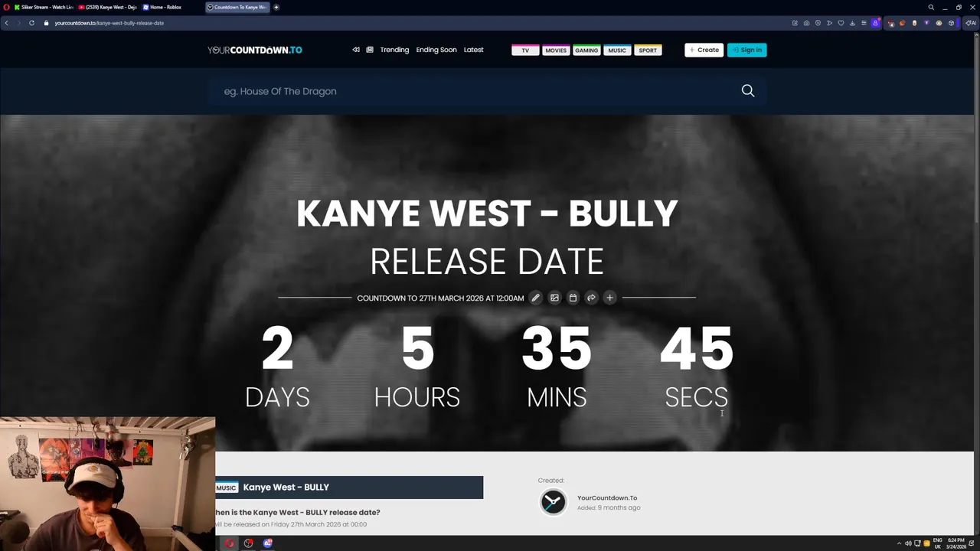980x551 pixels.
Task: Share the countdown arrow icon
Action: (x=591, y=298)
